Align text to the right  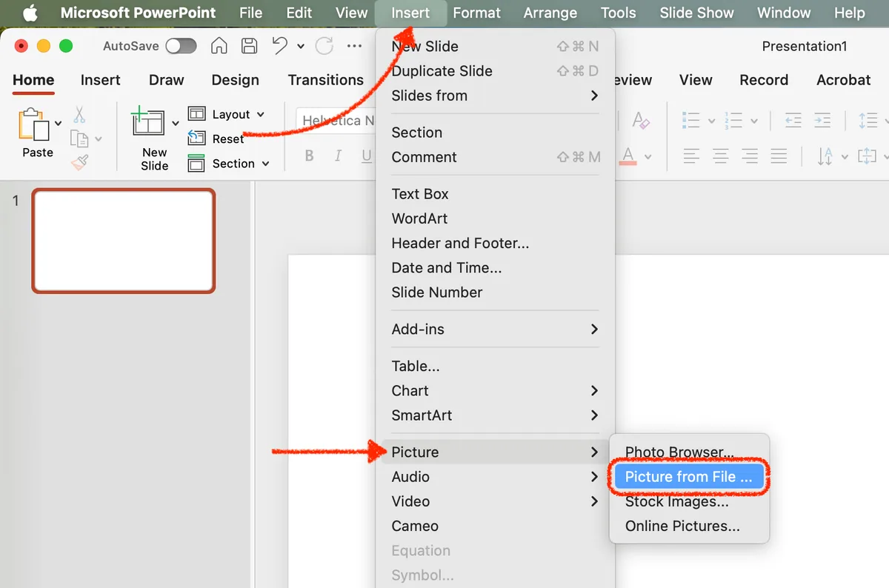(x=750, y=156)
